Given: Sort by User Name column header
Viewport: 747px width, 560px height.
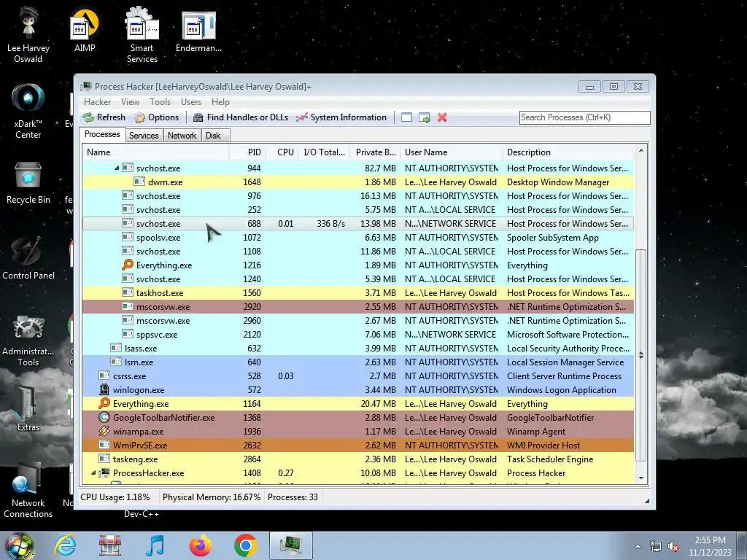Looking at the screenshot, I should point(452,152).
